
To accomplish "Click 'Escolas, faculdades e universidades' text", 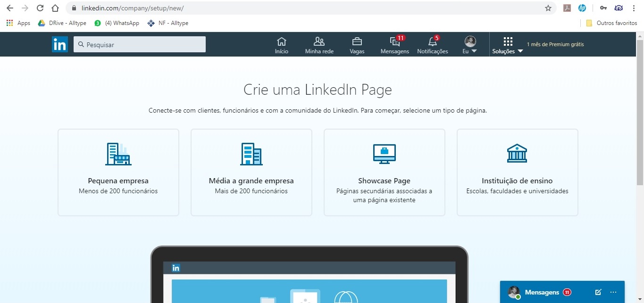I will coord(517,191).
